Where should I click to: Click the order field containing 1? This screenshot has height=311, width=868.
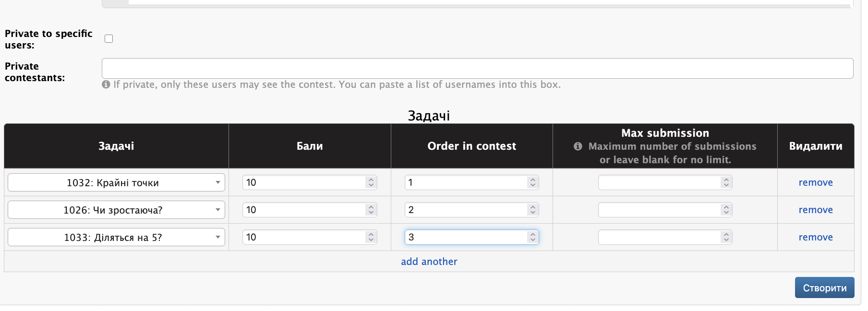(471, 182)
